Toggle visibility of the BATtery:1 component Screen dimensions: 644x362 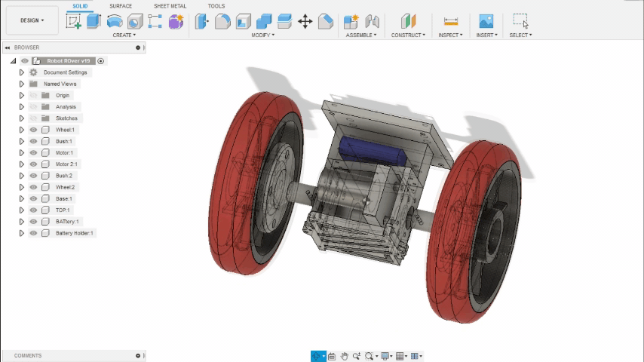[33, 222]
